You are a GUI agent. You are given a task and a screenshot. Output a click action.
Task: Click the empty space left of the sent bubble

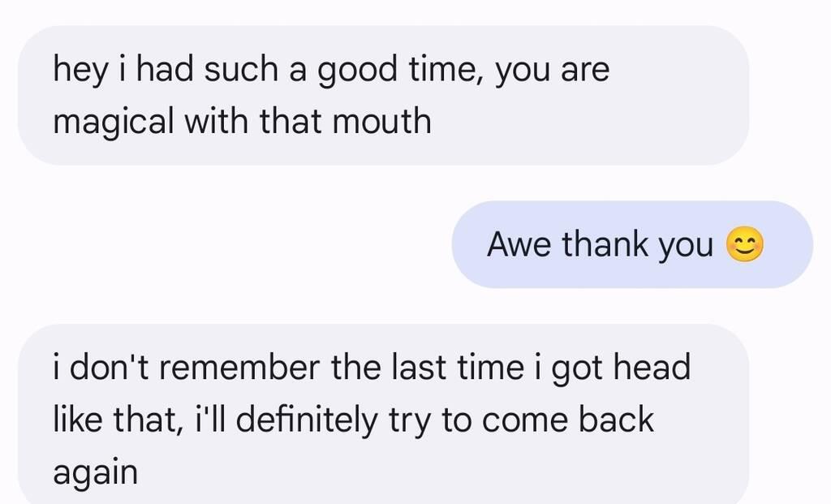click(x=227, y=244)
